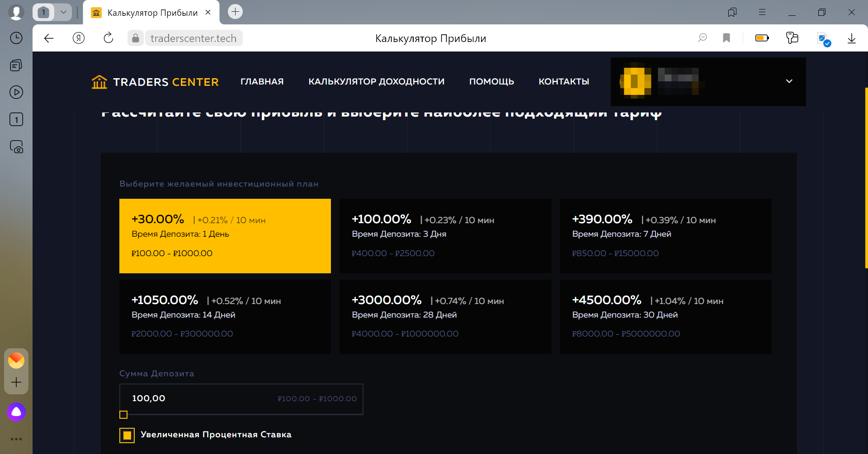Click the Traders Center site logo
This screenshot has height=454, width=868.
pyautogui.click(x=155, y=82)
